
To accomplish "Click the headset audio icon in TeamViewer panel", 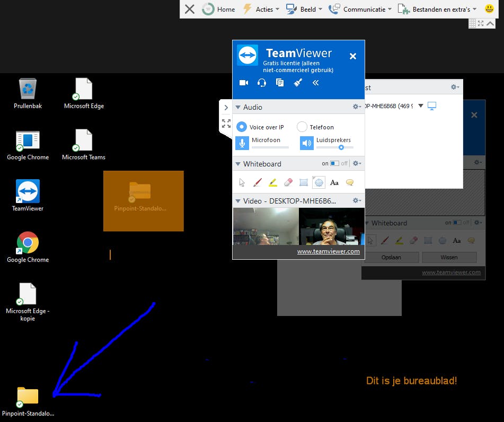I will [x=262, y=83].
